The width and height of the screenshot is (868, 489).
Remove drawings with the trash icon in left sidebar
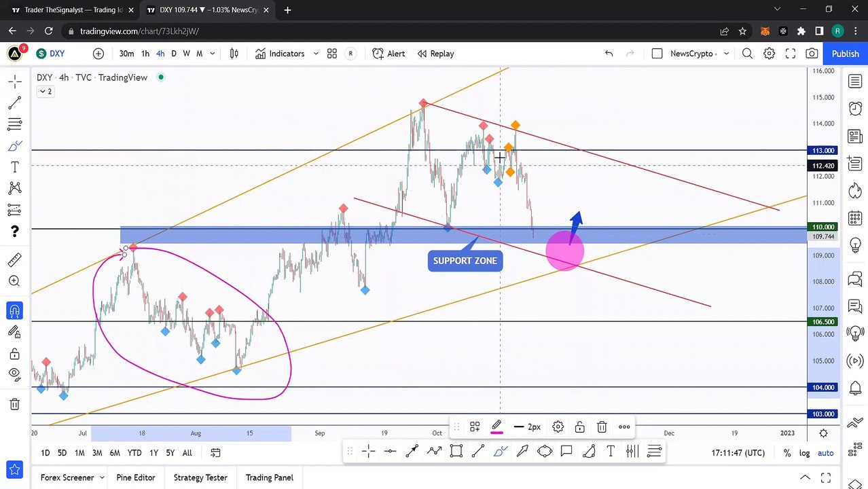click(x=14, y=404)
